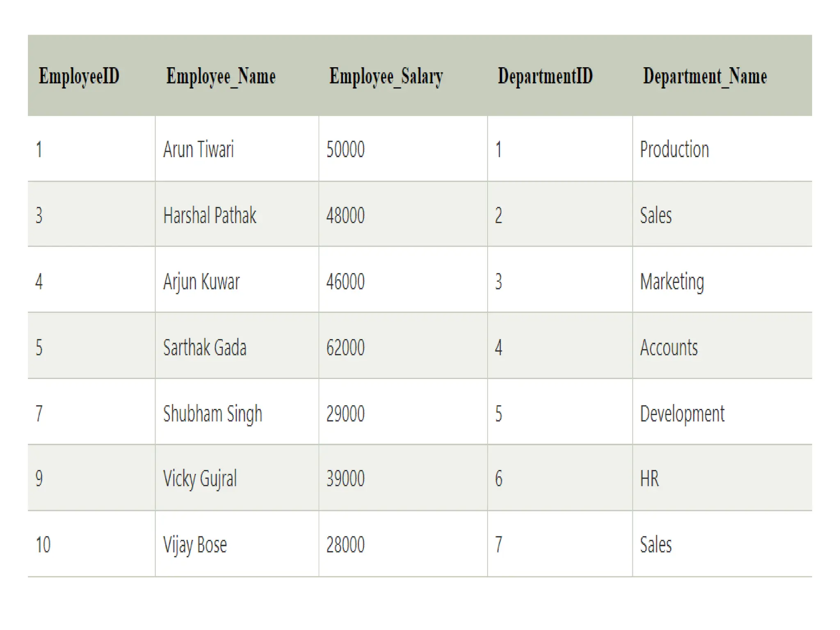
Task: Select the Arun Tiwari name cell
Action: click(x=237, y=148)
